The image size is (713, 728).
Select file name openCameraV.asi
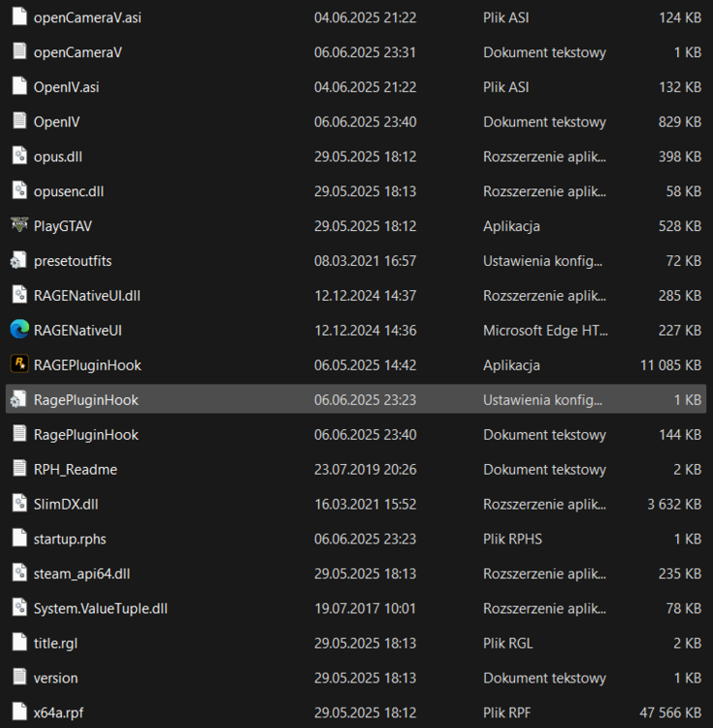pos(87,17)
